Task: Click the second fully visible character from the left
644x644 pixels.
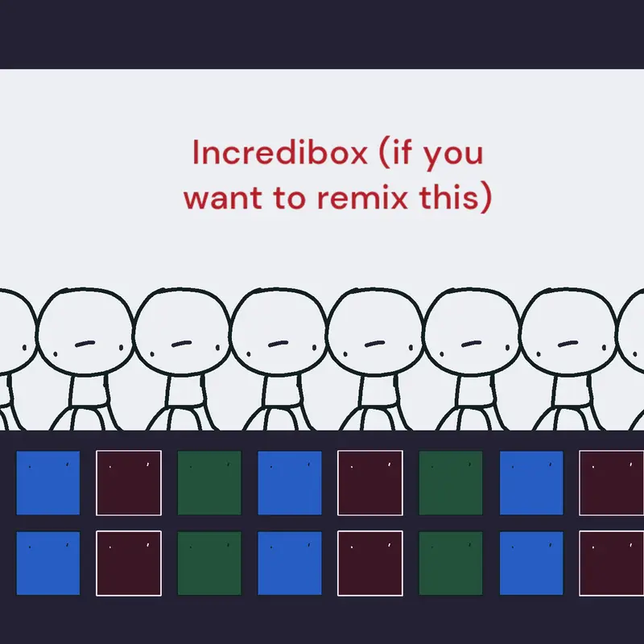Action: tap(182, 358)
